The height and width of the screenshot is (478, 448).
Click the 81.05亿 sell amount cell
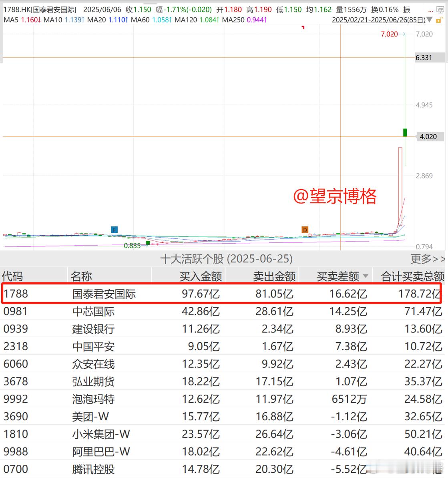[x=274, y=294]
